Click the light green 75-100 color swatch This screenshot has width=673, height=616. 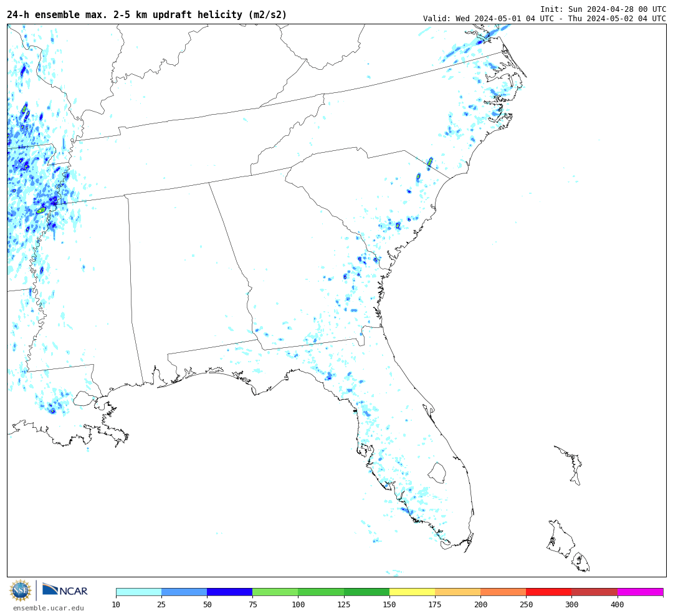pyautogui.click(x=275, y=592)
